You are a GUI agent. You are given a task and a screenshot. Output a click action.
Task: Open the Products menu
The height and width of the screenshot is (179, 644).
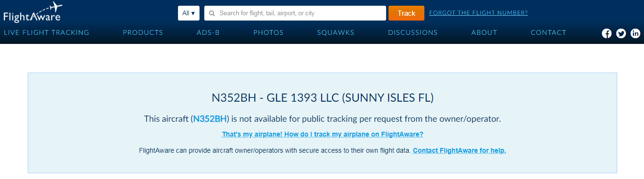[143, 32]
